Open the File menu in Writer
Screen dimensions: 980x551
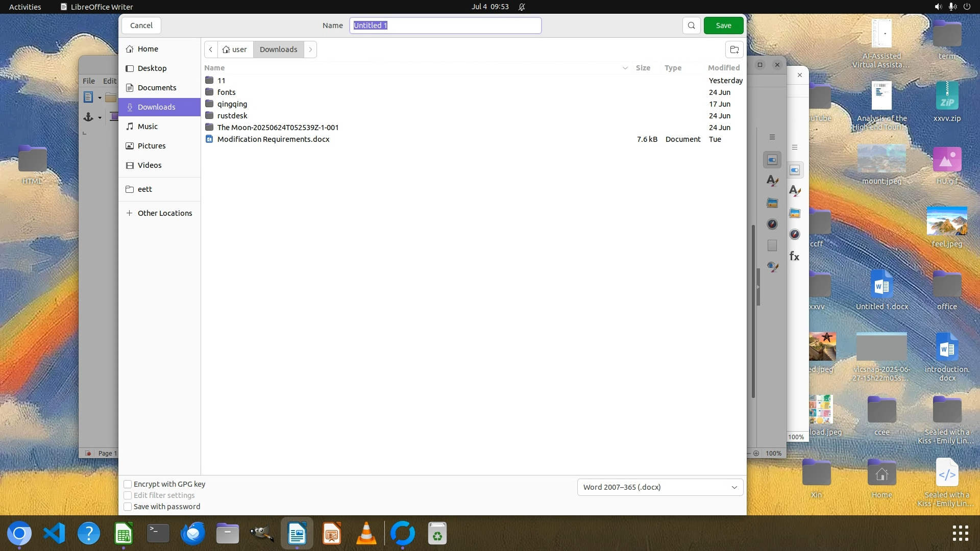[x=89, y=81]
